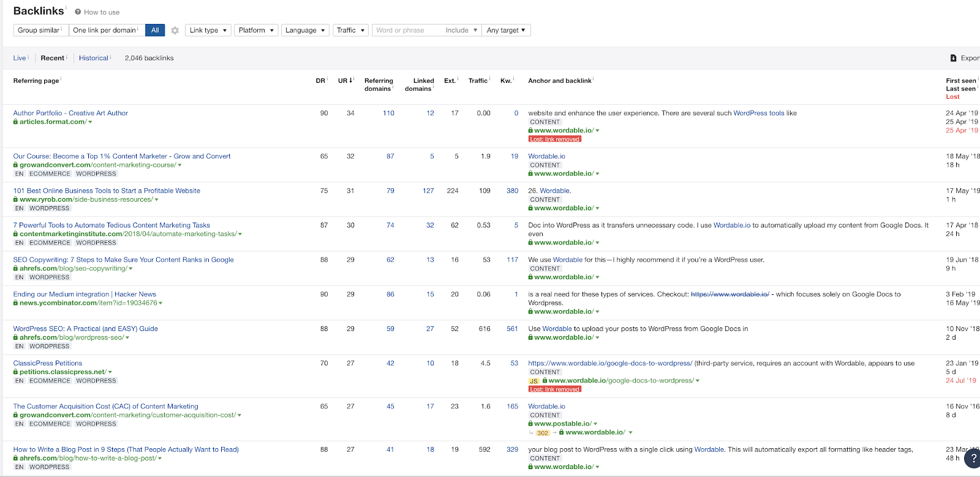Click the Export file icon
Image resolution: width=980 pixels, height=477 pixels.
click(953, 58)
